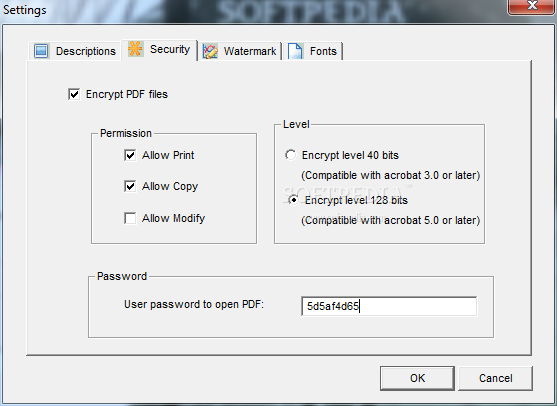Close the Settings dialog window
The width and height of the screenshot is (557, 406).
(x=532, y=6)
